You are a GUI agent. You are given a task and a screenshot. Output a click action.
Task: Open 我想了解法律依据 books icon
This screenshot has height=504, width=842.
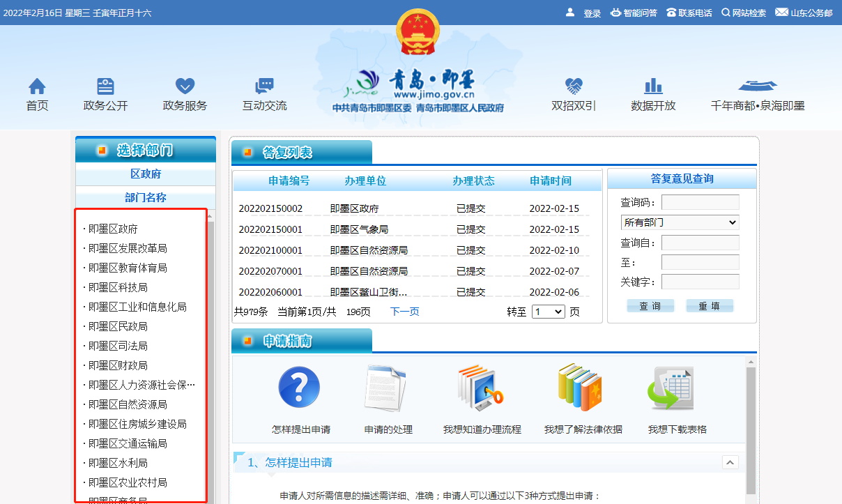pos(583,388)
